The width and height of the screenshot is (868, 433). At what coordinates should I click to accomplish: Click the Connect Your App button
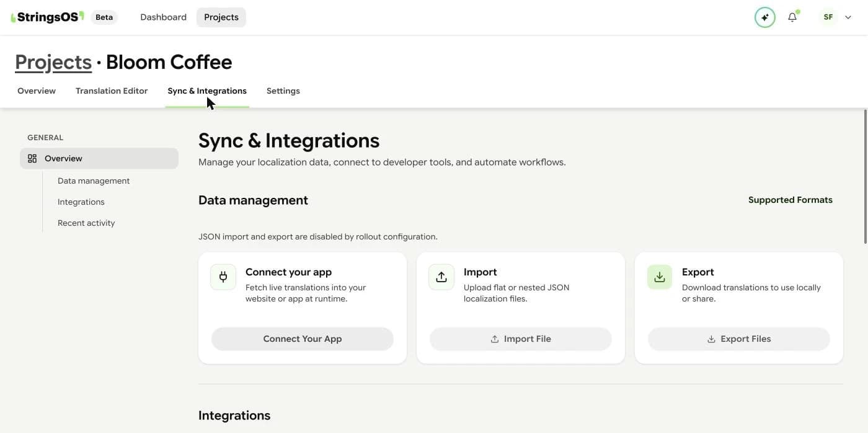(x=303, y=339)
